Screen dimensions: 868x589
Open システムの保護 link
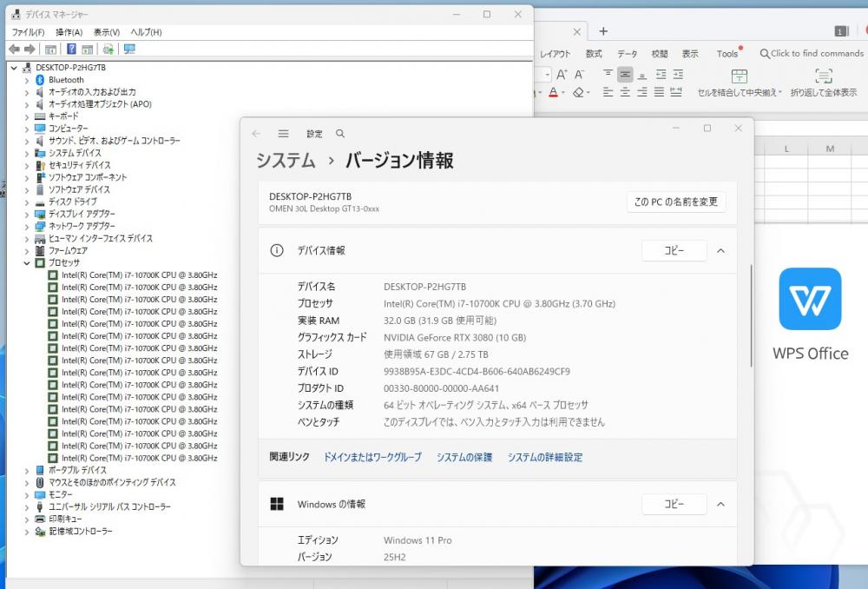coord(464,457)
